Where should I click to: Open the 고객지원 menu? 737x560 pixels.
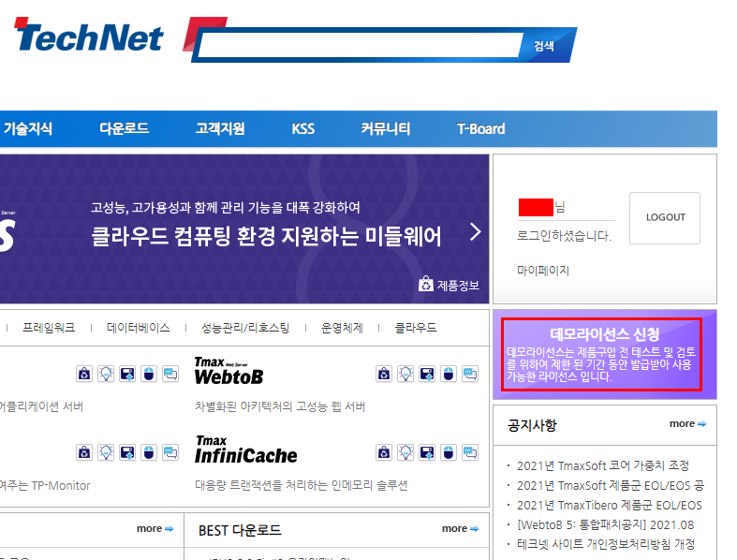(x=220, y=128)
